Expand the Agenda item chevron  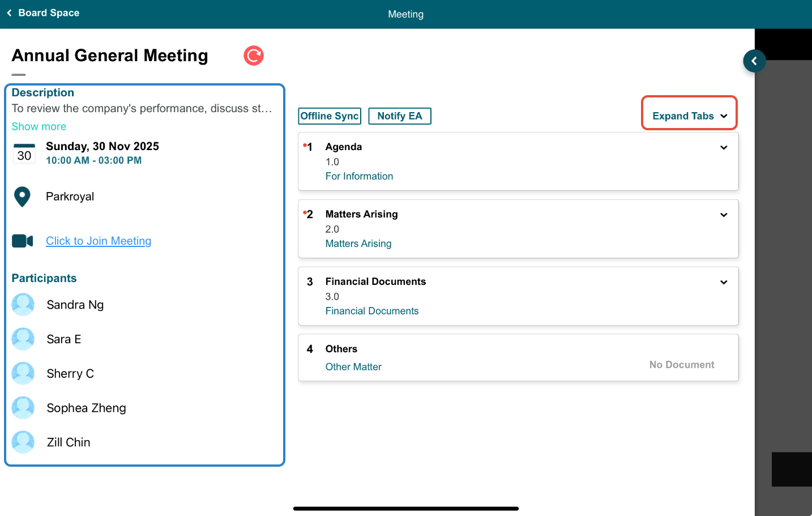tap(724, 148)
